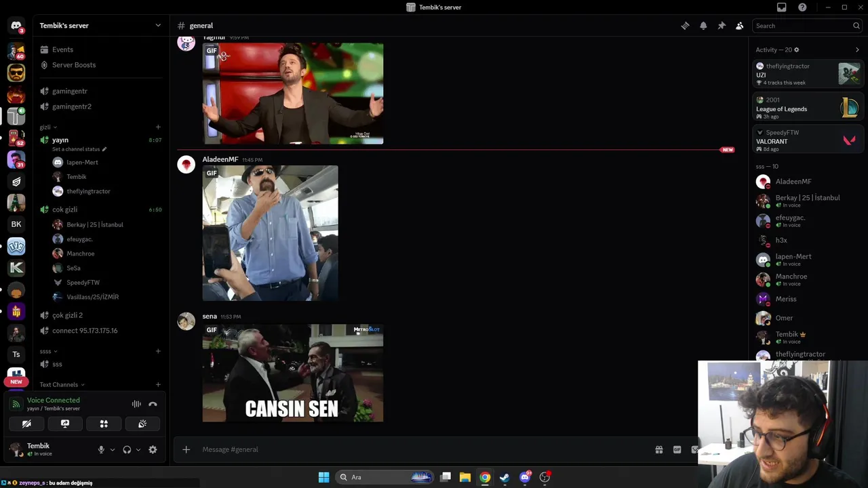Open sena's CANSIN SEN GIF
Image resolution: width=868 pixels, height=488 pixels.
[x=292, y=373]
